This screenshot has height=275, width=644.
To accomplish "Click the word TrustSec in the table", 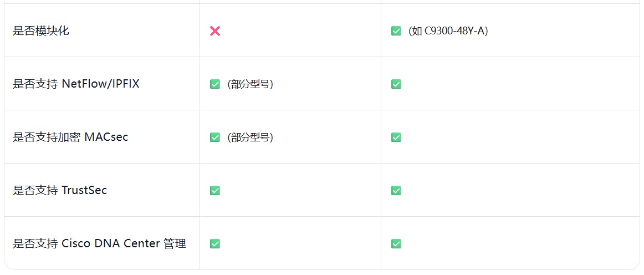I will coord(84,190).
